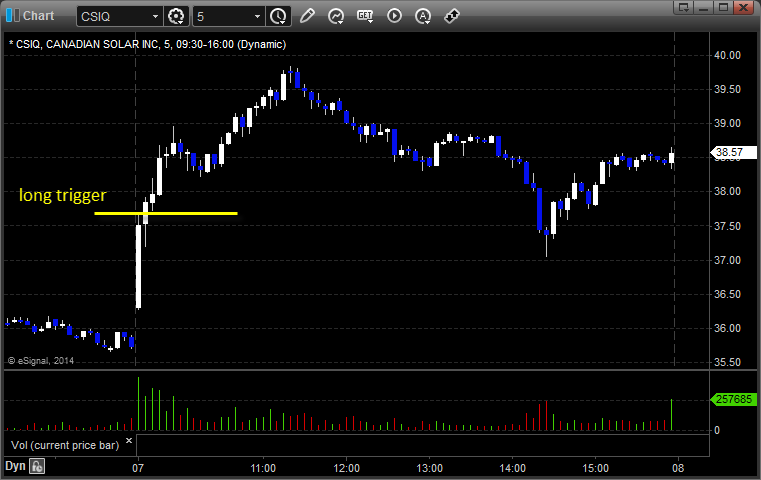Viewport: 761px width, 480px height.
Task: Click the current price tag 38.57
Action: point(733,152)
